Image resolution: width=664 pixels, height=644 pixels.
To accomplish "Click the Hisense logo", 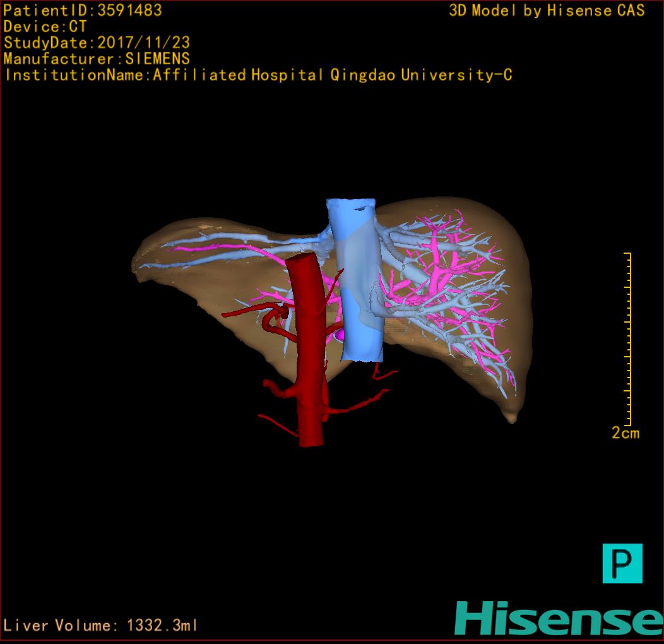I will (x=559, y=618).
